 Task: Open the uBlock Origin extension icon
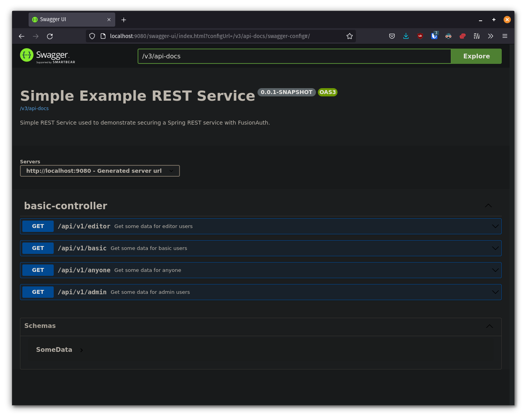420,36
